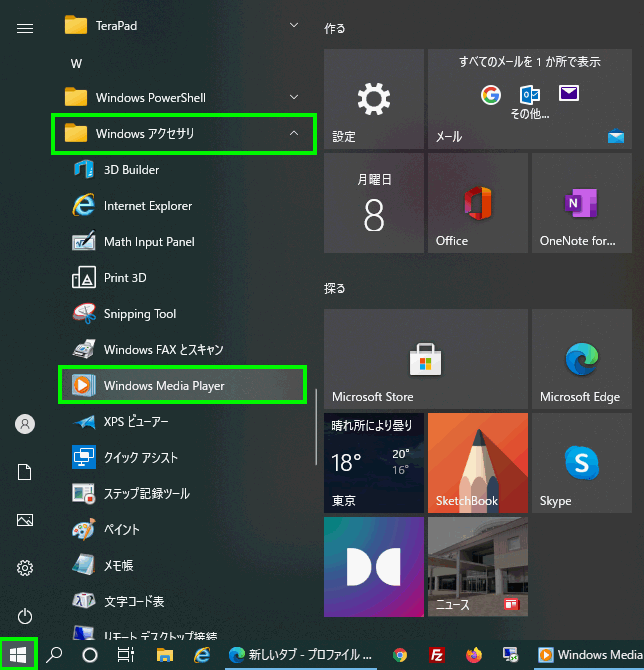Click the Windows Start button
The width and height of the screenshot is (644, 670).
[18, 654]
